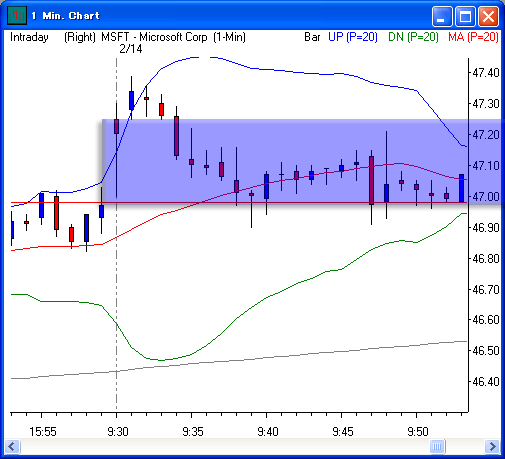Minimize the 1 Min. Chart window
This screenshot has height=459, width=505.
pyautogui.click(x=441, y=16)
